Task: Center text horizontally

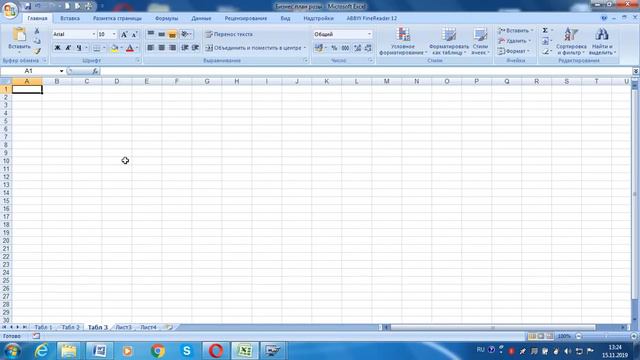Action: (x=162, y=48)
